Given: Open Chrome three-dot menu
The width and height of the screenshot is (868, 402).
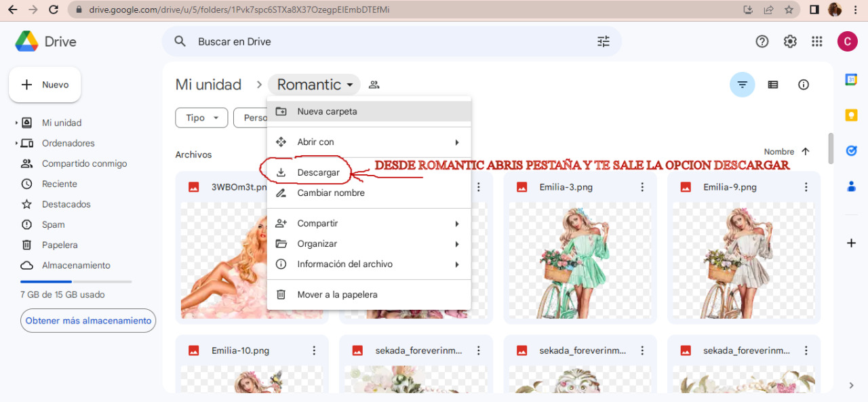Looking at the screenshot, I should point(855,10).
